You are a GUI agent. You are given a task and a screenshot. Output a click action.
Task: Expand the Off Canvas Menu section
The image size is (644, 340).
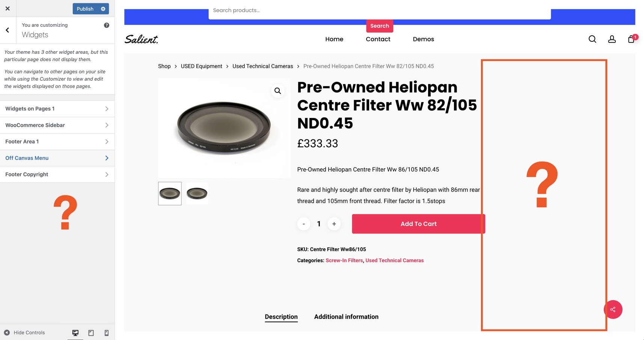57,158
